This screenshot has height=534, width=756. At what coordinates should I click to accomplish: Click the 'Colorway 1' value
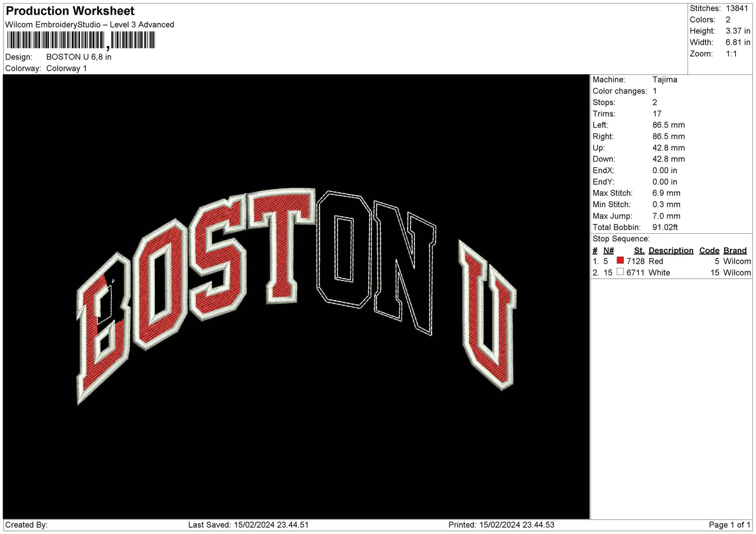point(66,69)
